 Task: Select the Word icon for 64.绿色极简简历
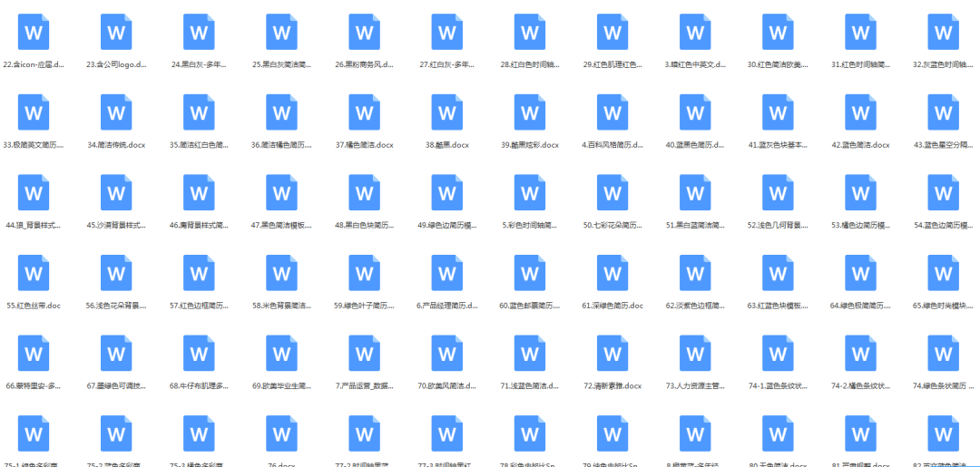860,273
